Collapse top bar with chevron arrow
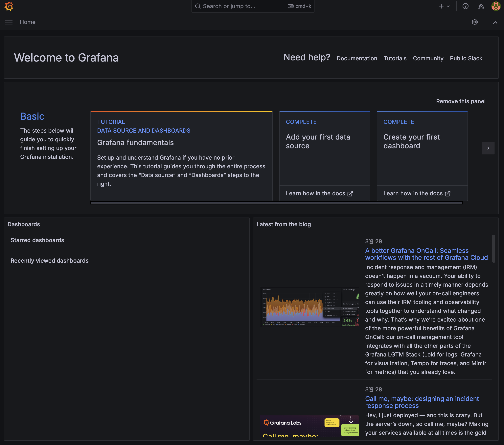Image resolution: width=504 pixels, height=445 pixels. [x=495, y=22]
